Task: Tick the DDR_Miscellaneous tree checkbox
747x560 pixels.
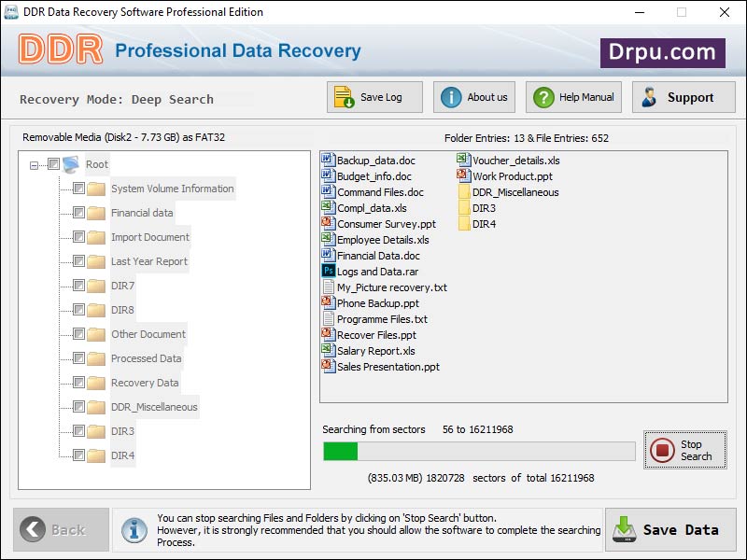Action: pyautogui.click(x=78, y=407)
